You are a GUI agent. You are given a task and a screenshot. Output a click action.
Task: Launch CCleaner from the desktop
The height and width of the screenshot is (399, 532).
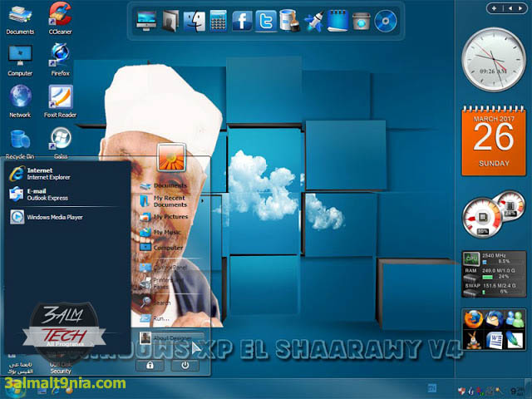point(60,19)
